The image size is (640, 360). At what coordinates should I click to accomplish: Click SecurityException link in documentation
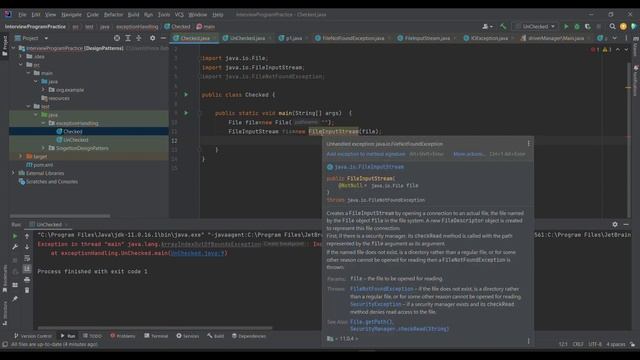click(x=376, y=304)
